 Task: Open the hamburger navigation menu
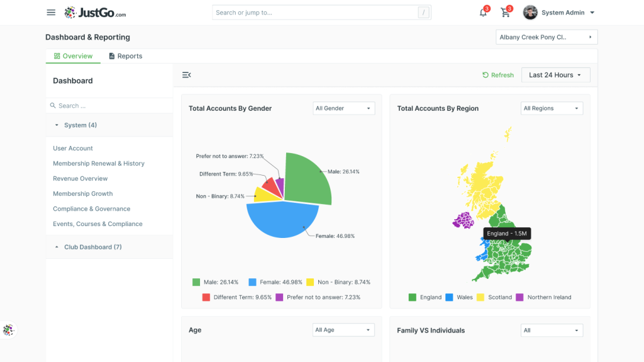click(x=51, y=13)
